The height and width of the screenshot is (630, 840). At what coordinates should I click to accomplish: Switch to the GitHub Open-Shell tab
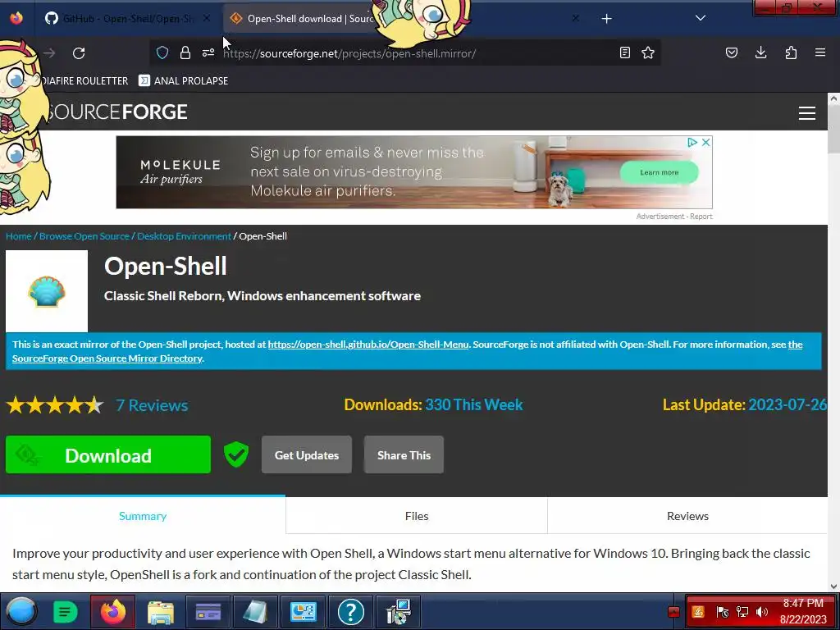coord(129,19)
